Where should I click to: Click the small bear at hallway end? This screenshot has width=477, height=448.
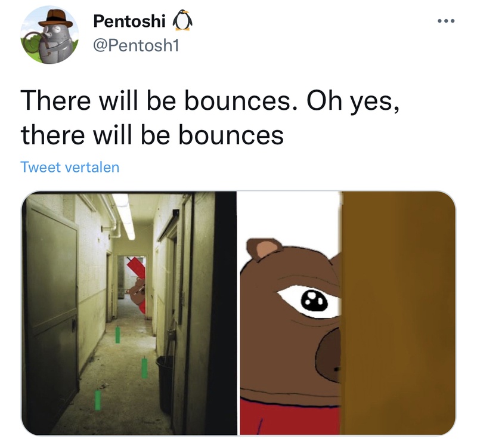click(x=136, y=292)
